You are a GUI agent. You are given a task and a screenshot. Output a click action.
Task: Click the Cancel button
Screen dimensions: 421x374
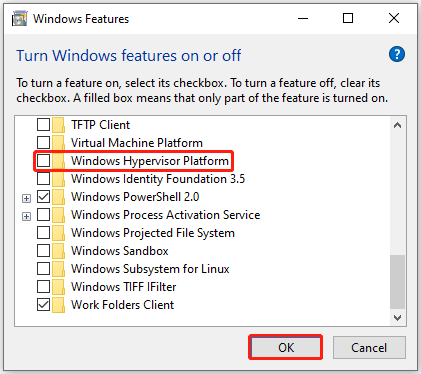point(369,347)
